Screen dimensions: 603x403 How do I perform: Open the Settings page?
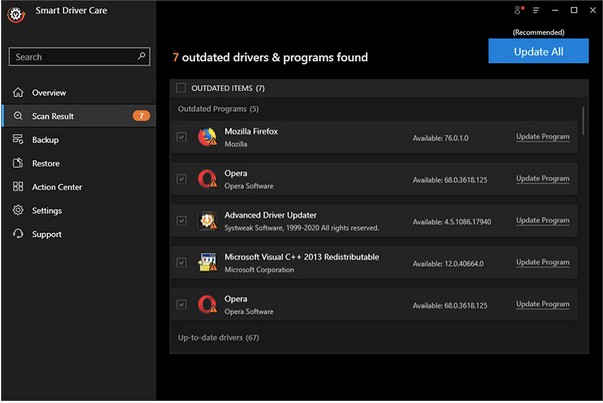click(x=79, y=210)
